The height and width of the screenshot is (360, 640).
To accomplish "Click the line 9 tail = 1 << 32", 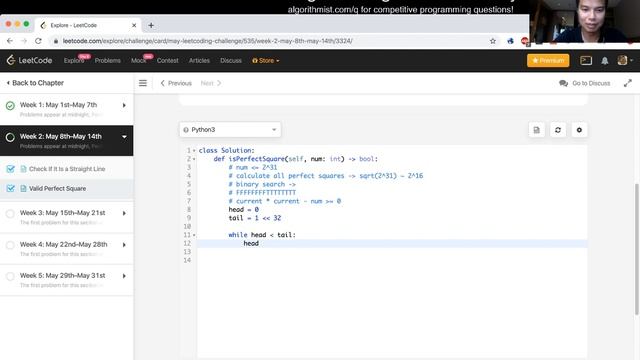I will (255, 218).
